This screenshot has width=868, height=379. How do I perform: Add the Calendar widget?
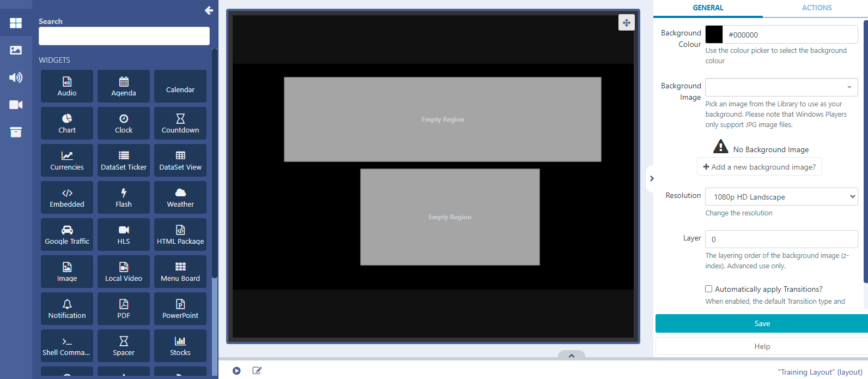pyautogui.click(x=180, y=86)
